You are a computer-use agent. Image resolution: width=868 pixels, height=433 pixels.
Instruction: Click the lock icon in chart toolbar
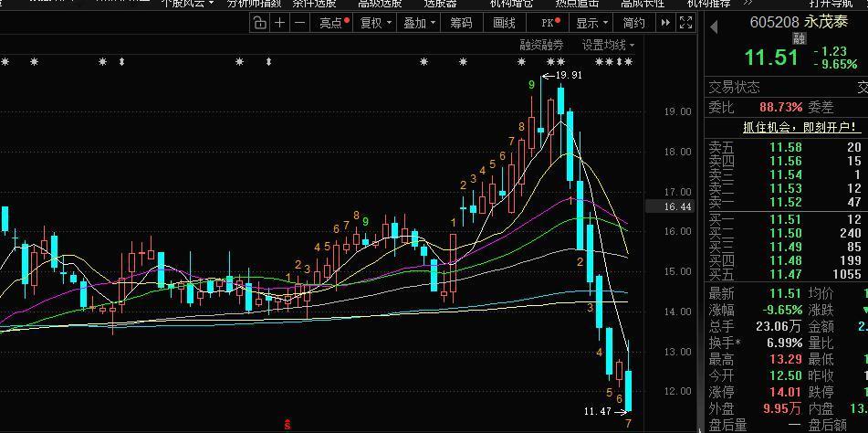tap(259, 23)
